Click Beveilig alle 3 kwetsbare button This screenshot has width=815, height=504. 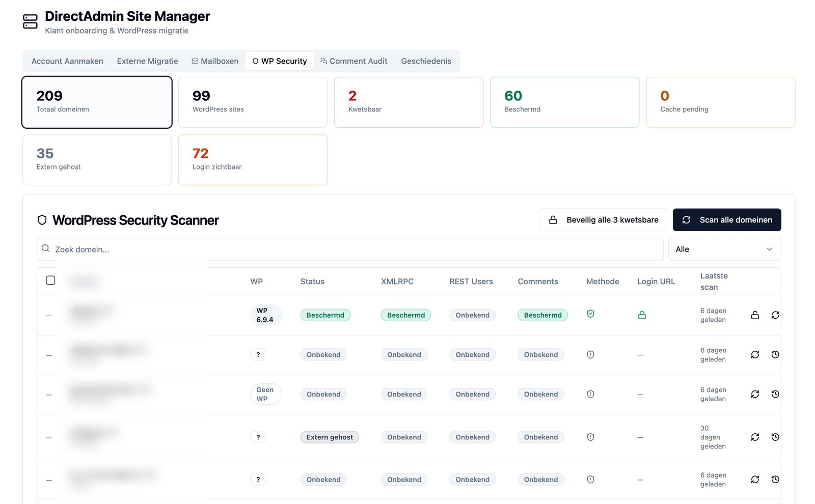click(x=604, y=220)
